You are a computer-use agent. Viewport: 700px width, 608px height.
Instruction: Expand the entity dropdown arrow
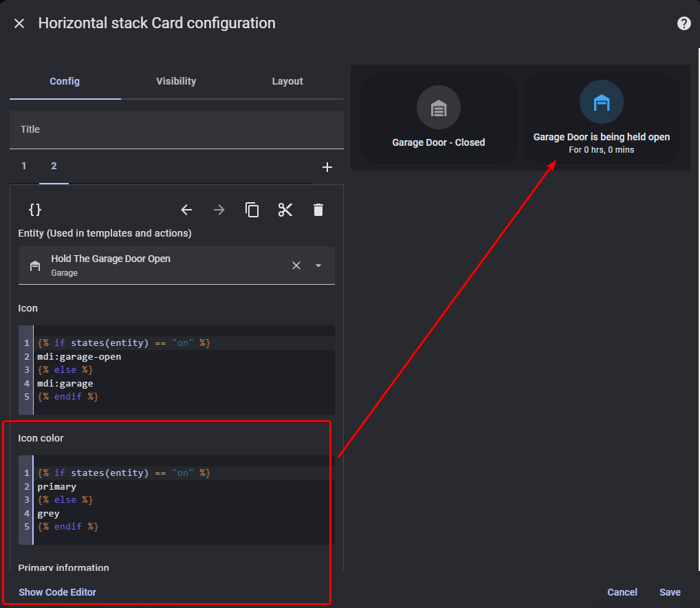point(318,265)
